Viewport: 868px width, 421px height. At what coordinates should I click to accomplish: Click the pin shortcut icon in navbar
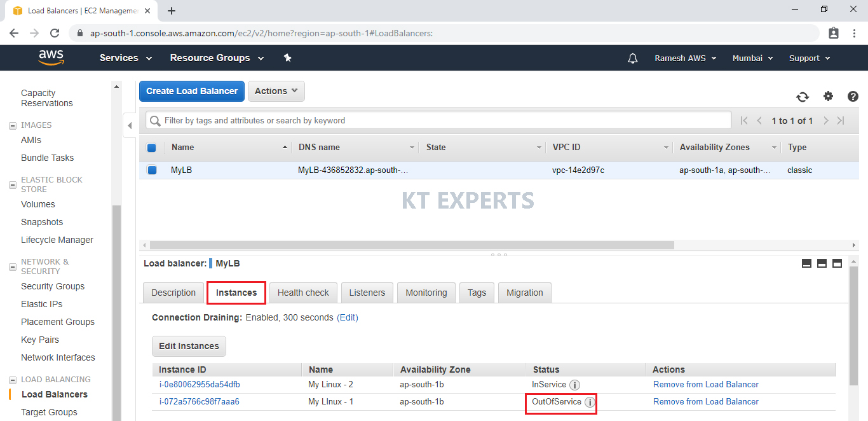tap(287, 58)
